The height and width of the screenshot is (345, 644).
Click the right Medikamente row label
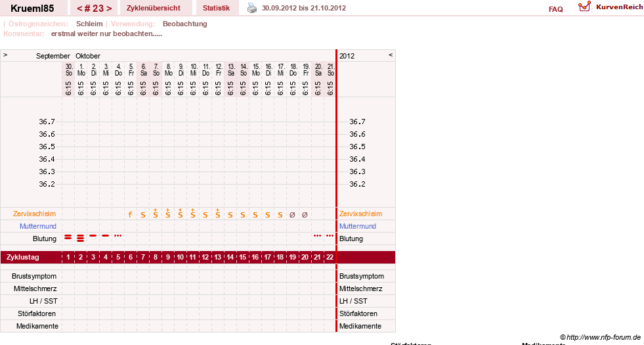tap(360, 326)
